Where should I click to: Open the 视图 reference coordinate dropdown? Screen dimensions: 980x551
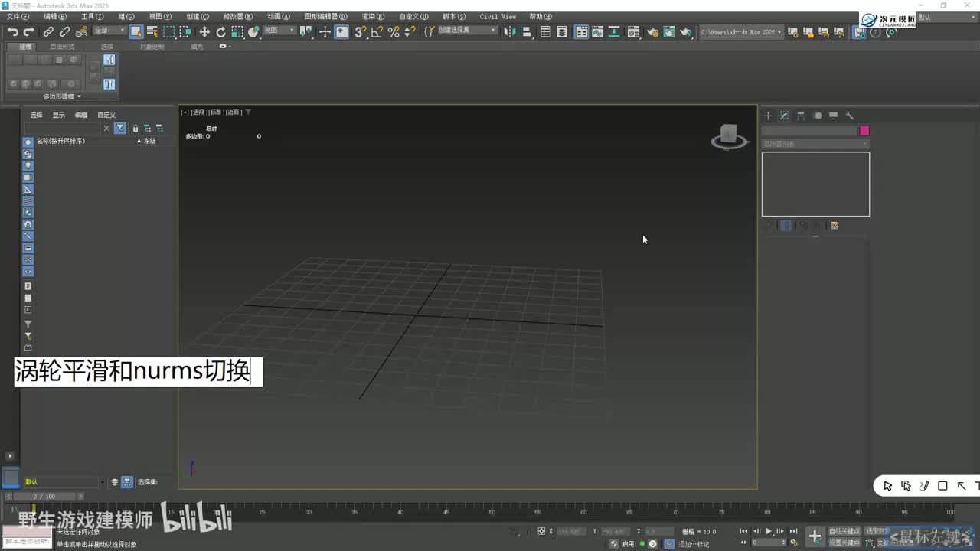(280, 31)
